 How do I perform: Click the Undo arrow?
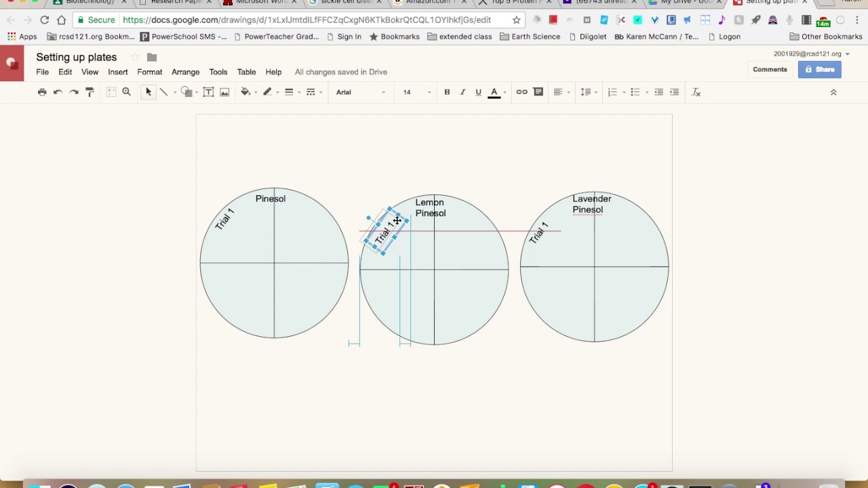click(x=58, y=92)
